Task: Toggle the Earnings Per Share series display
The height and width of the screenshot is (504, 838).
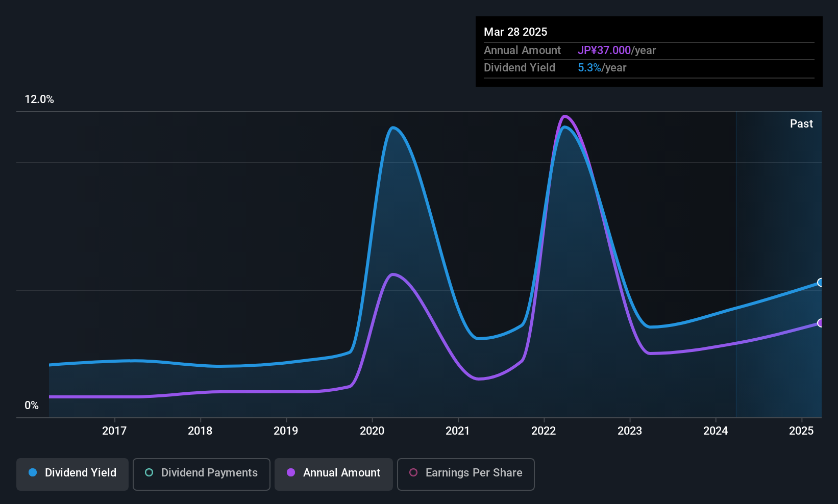Action: [x=465, y=473]
